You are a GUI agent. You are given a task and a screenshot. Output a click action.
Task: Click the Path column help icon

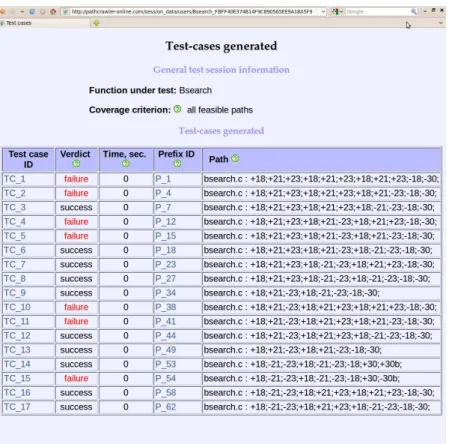[x=235, y=158]
